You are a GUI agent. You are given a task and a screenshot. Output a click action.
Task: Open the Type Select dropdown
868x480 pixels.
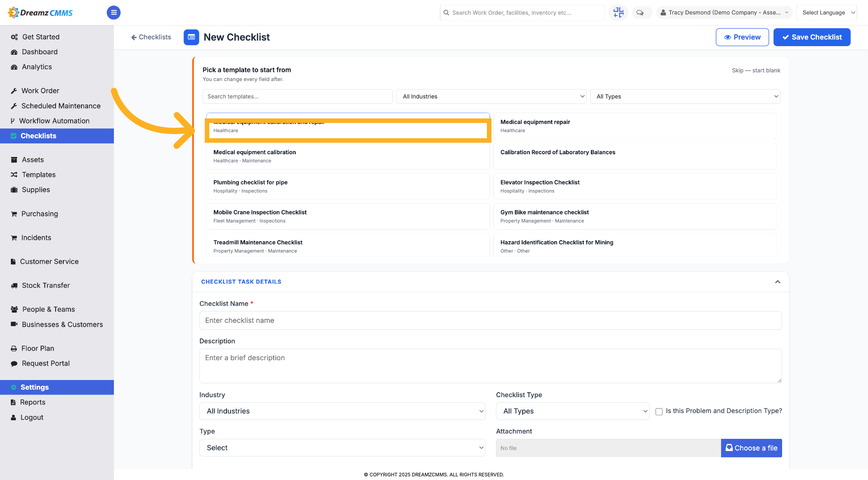click(x=342, y=448)
